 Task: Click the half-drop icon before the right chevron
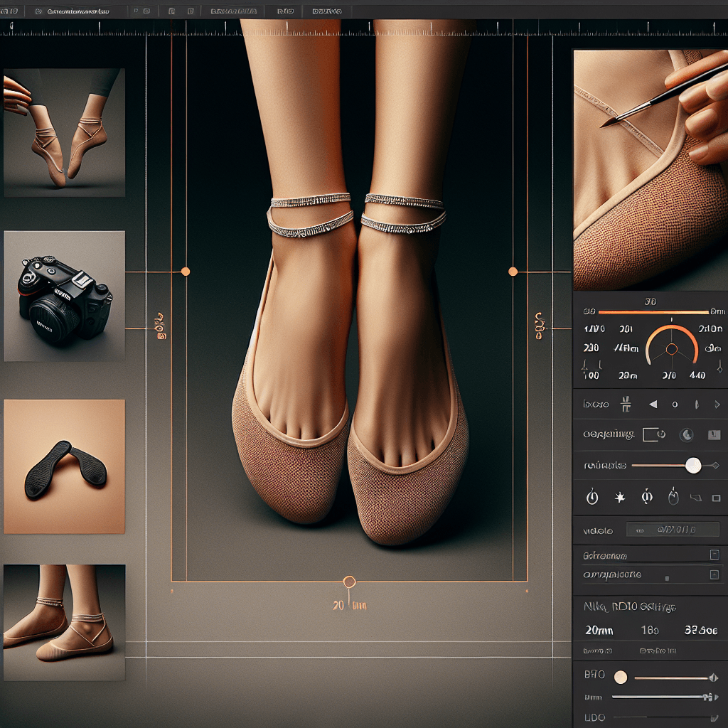697,405
